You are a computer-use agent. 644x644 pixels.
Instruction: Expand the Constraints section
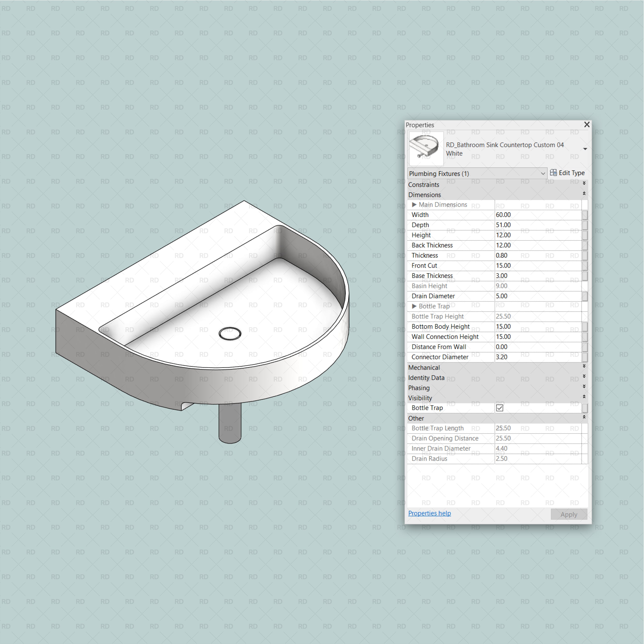point(584,183)
